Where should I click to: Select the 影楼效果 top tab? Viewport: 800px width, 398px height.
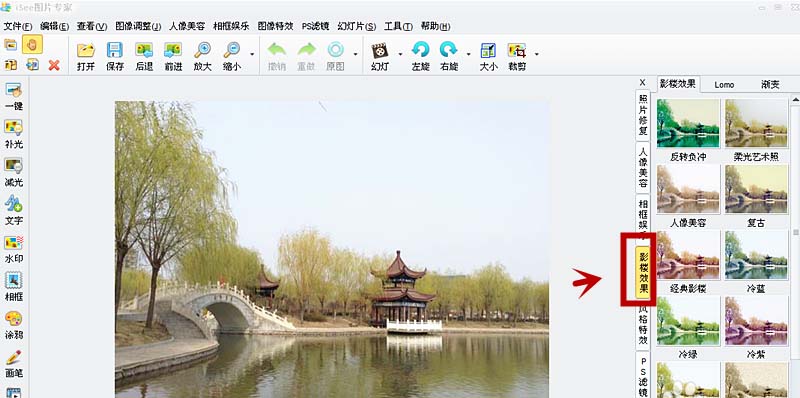(x=678, y=84)
